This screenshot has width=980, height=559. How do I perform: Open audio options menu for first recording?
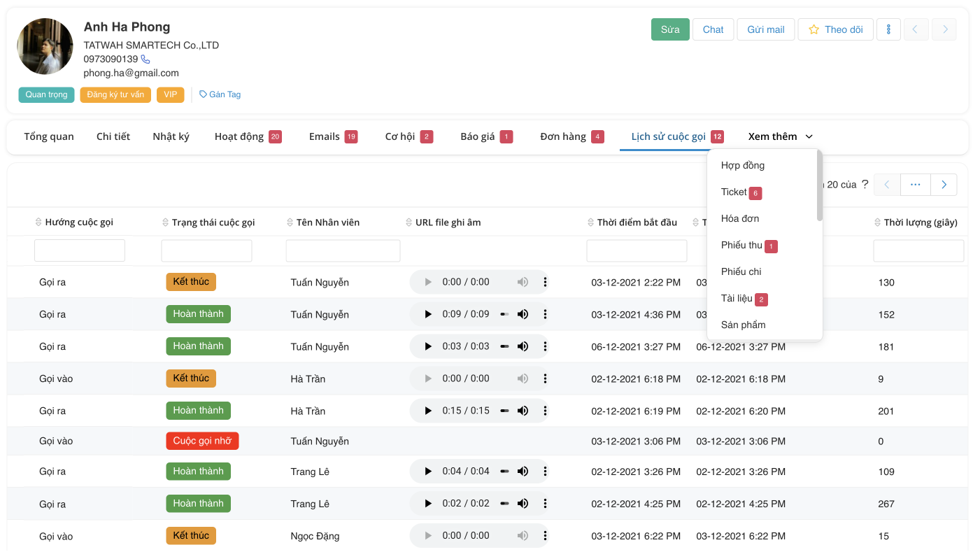tap(545, 282)
